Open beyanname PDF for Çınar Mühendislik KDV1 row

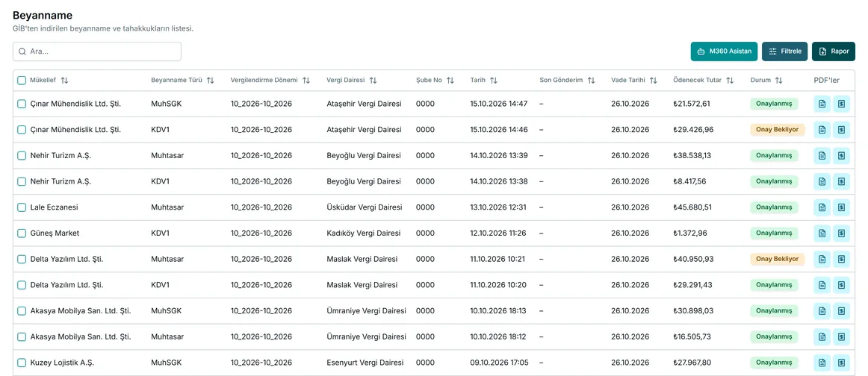(x=822, y=129)
